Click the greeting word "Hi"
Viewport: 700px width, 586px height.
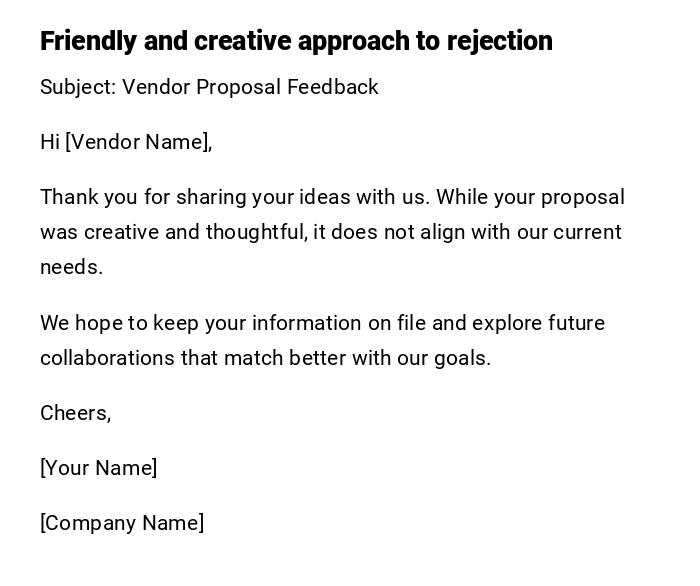tap(50, 142)
